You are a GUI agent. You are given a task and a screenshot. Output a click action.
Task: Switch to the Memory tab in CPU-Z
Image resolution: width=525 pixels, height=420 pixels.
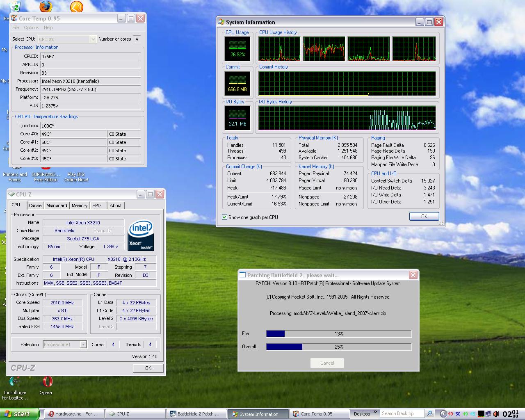pyautogui.click(x=80, y=205)
